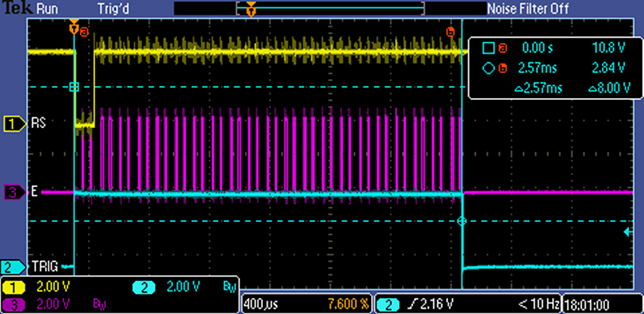The width and height of the screenshot is (644, 314).
Task: Toggle the Noise Filter Off setting
Action: (x=527, y=9)
